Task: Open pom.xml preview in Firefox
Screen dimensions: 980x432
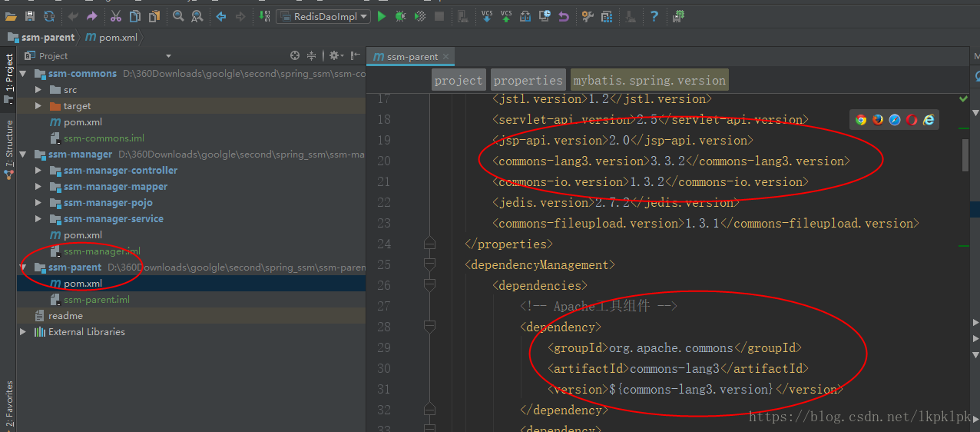Action: click(x=878, y=119)
